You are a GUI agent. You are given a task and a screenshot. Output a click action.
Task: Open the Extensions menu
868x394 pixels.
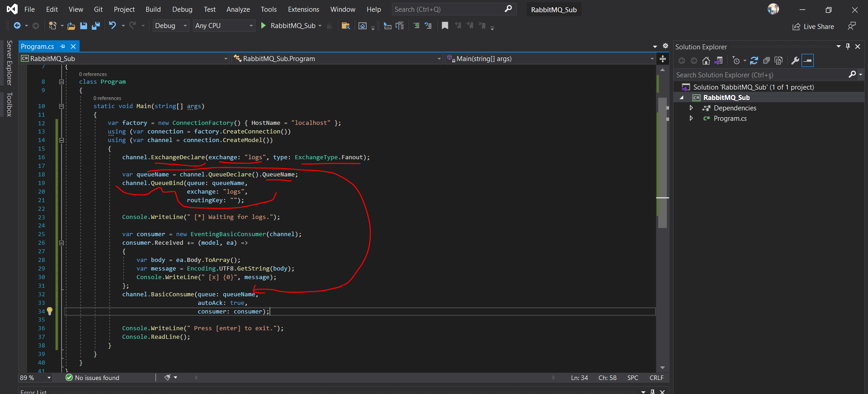click(303, 9)
